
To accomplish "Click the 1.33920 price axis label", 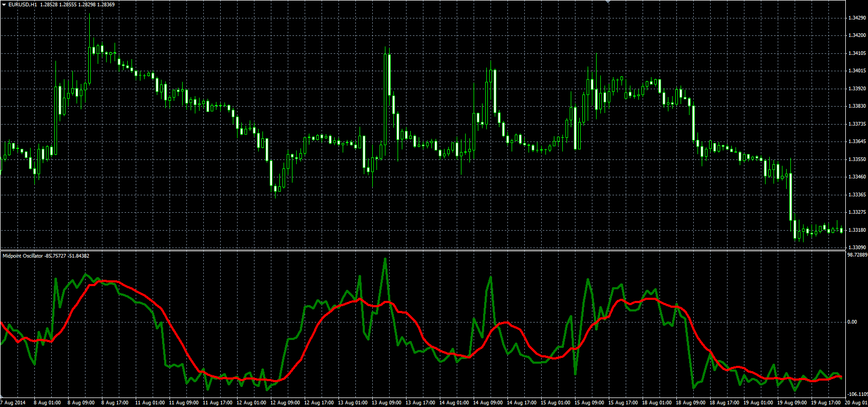I will click(x=857, y=89).
